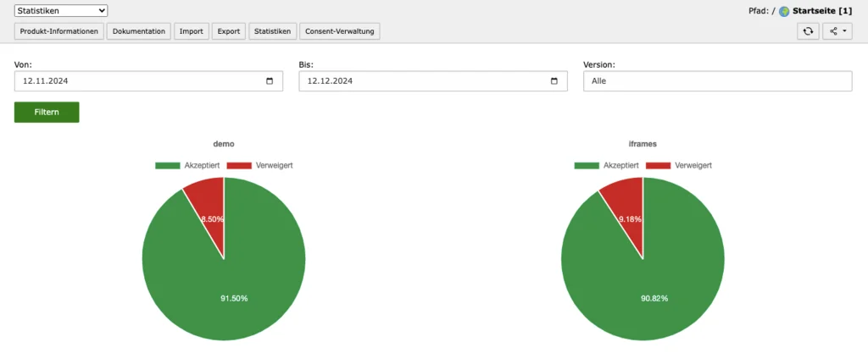Image resolution: width=868 pixels, height=364 pixels.
Task: Go to Import section
Action: [192, 31]
